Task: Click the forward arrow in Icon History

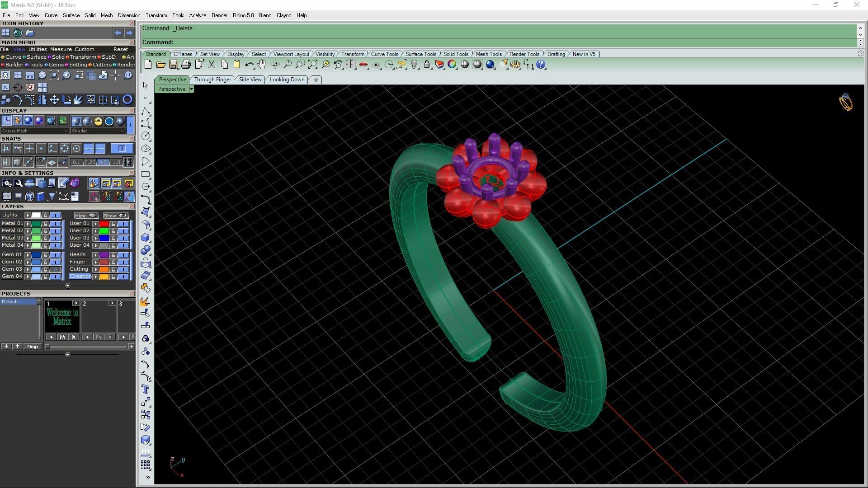Action: point(129,33)
